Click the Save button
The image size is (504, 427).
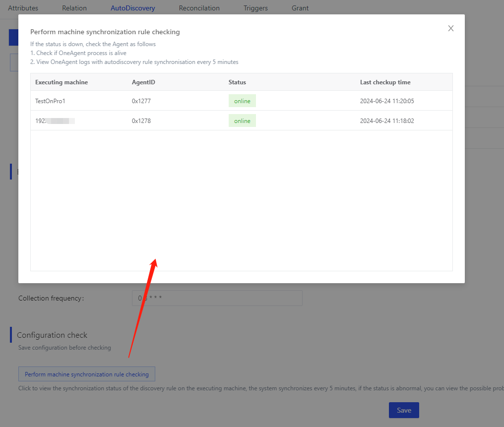click(404, 410)
